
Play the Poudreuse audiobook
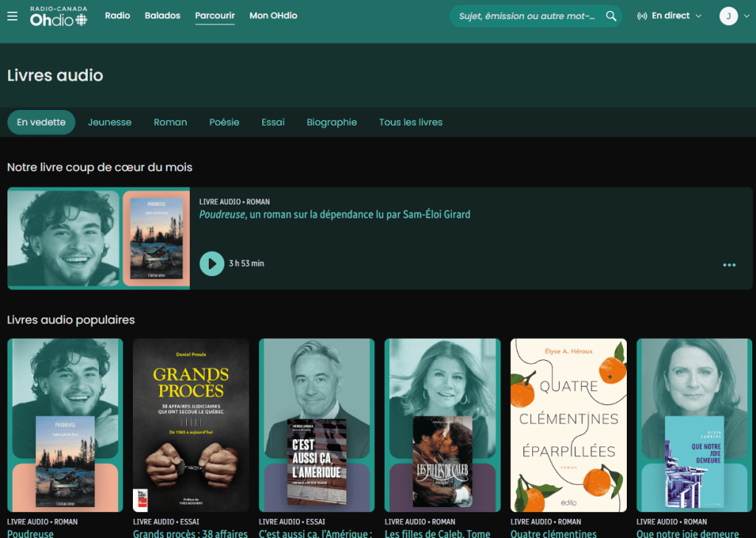pyautogui.click(x=212, y=263)
